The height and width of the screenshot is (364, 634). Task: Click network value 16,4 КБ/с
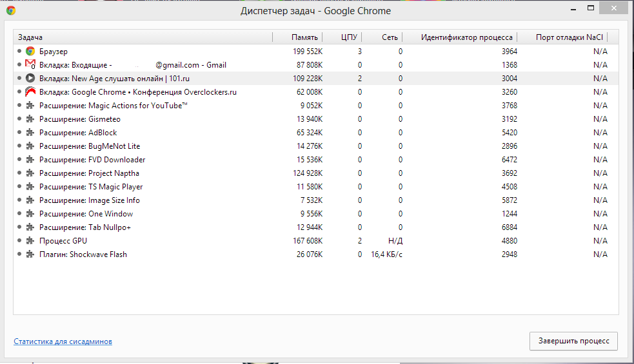tap(386, 254)
